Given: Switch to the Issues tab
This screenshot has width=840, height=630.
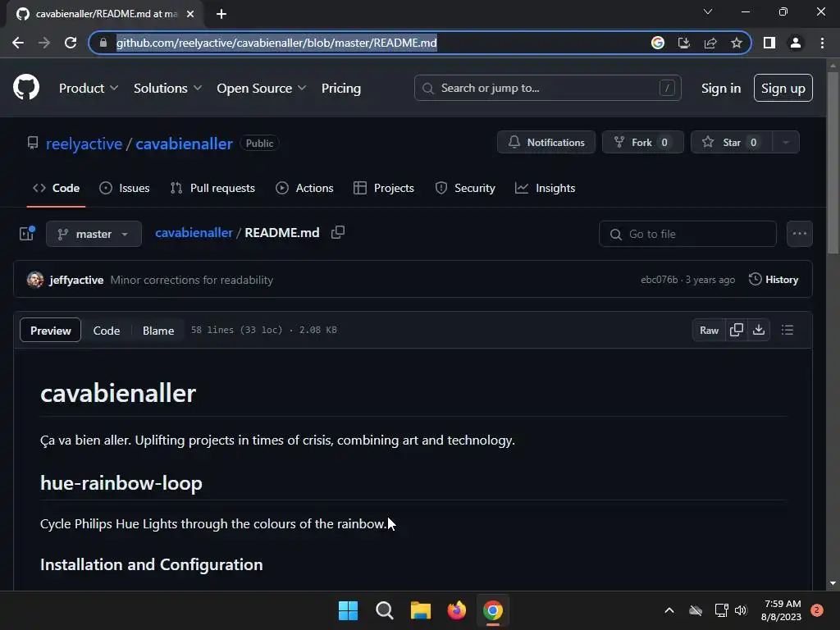Looking at the screenshot, I should pyautogui.click(x=125, y=188).
